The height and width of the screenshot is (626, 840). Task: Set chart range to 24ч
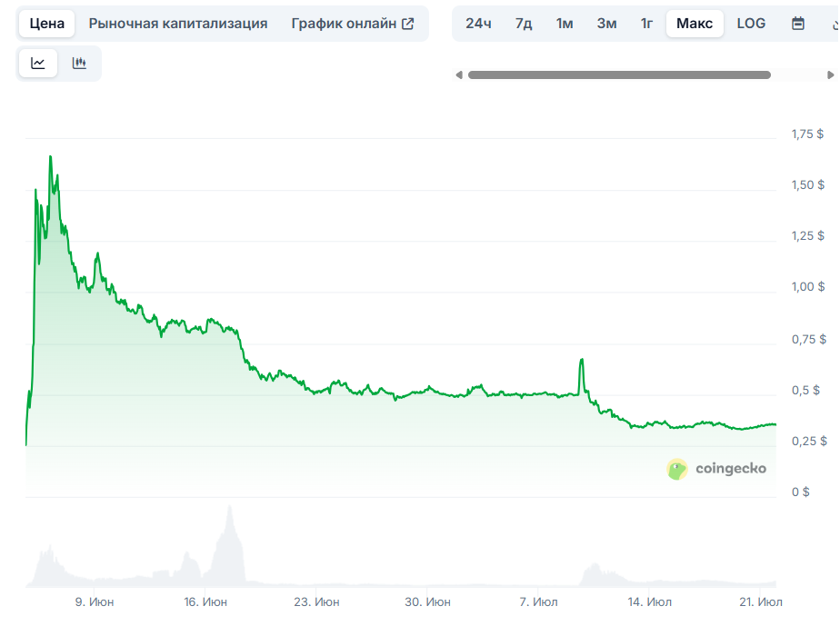(478, 24)
